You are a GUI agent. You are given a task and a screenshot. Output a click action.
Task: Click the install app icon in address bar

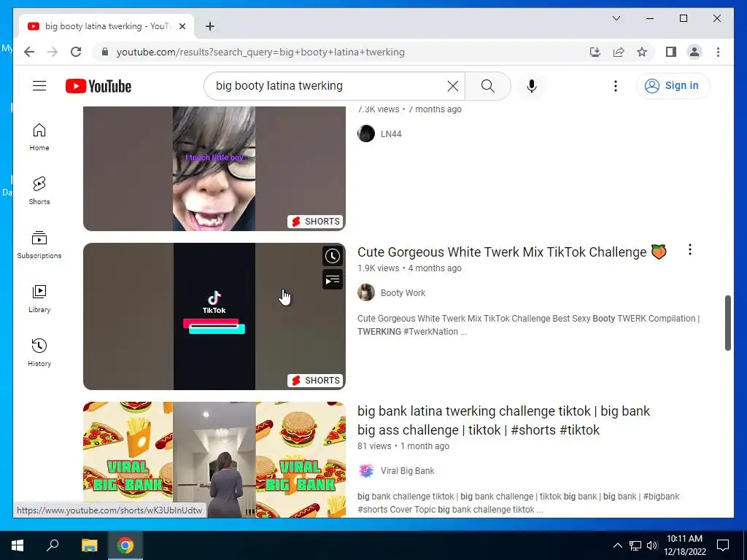595,52
